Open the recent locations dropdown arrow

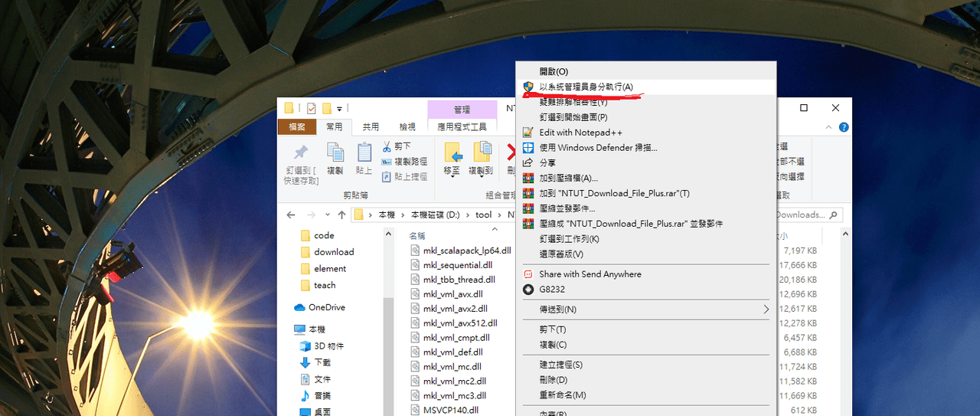tap(326, 215)
